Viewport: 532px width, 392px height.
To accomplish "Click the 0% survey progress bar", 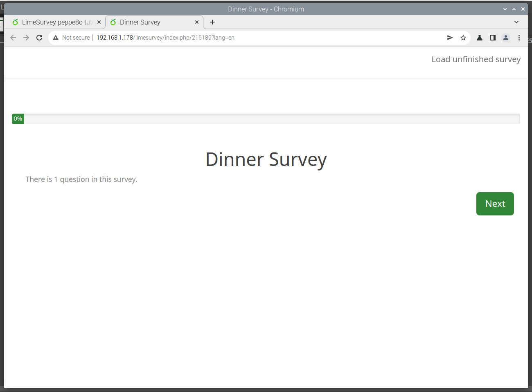I will tap(18, 119).
